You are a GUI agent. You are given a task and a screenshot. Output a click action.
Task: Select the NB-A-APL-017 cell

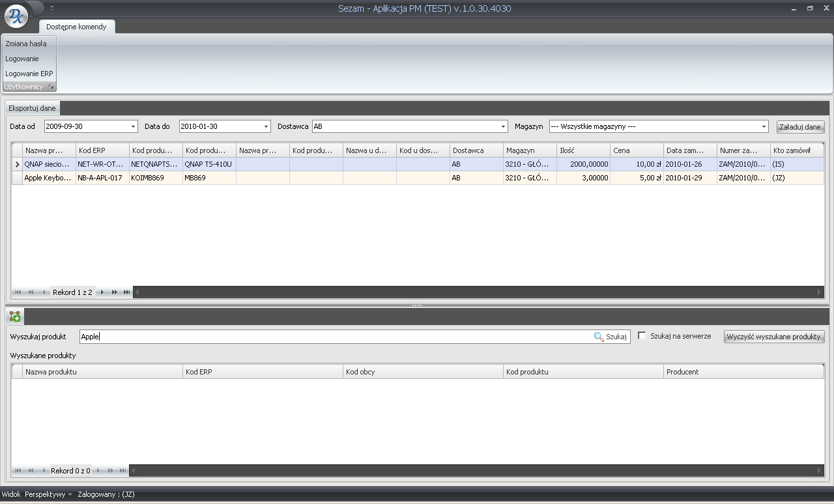[x=102, y=178]
